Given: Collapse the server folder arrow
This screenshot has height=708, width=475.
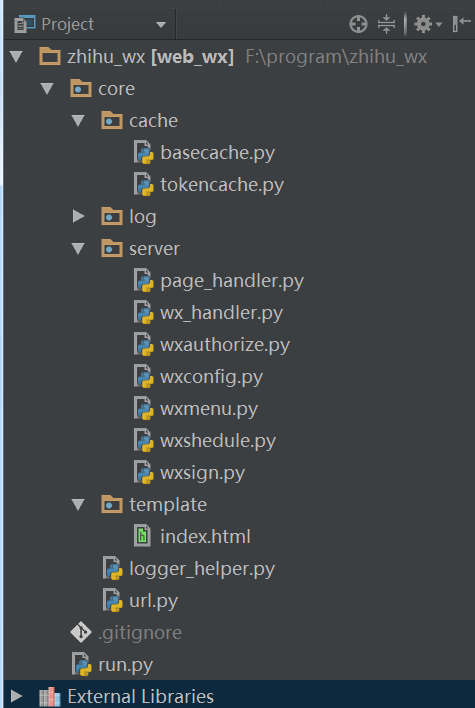Looking at the screenshot, I should 78,249.
